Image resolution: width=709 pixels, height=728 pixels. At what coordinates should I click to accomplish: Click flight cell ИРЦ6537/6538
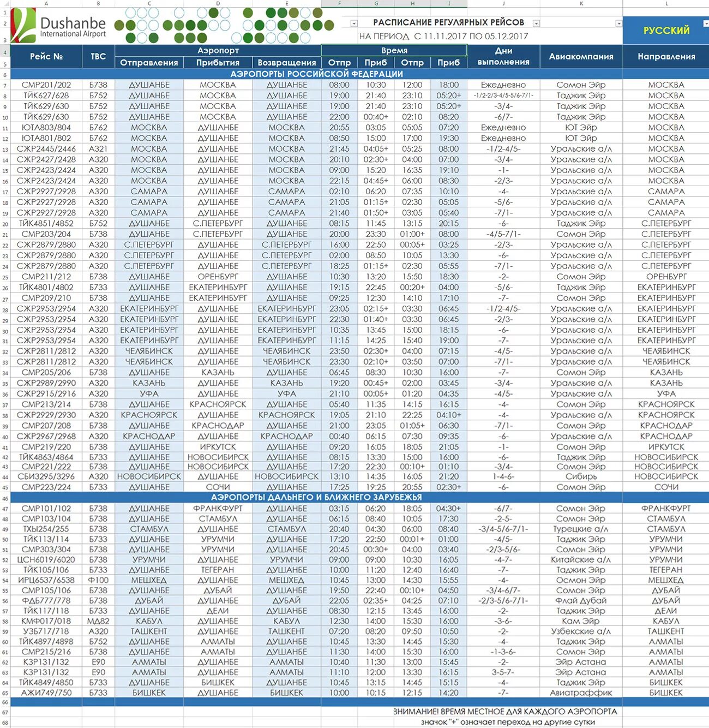46,580
